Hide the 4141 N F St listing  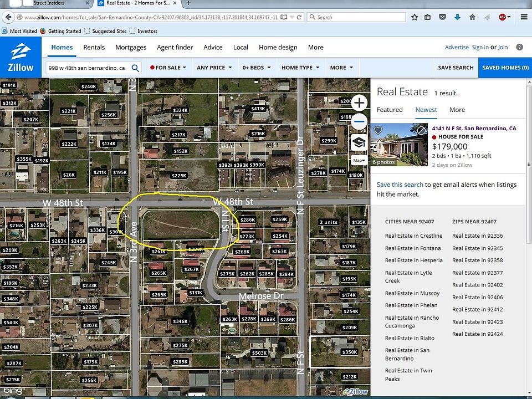421,130
